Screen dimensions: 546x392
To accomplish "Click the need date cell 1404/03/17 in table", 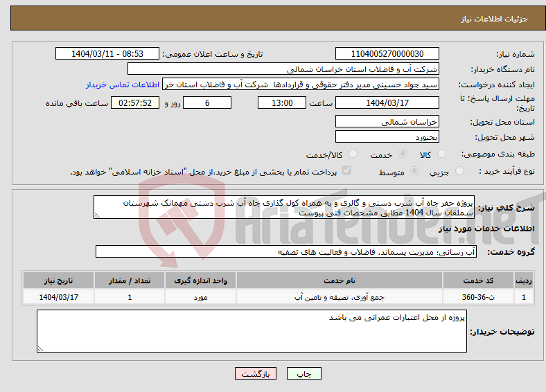I will tap(58, 297).
